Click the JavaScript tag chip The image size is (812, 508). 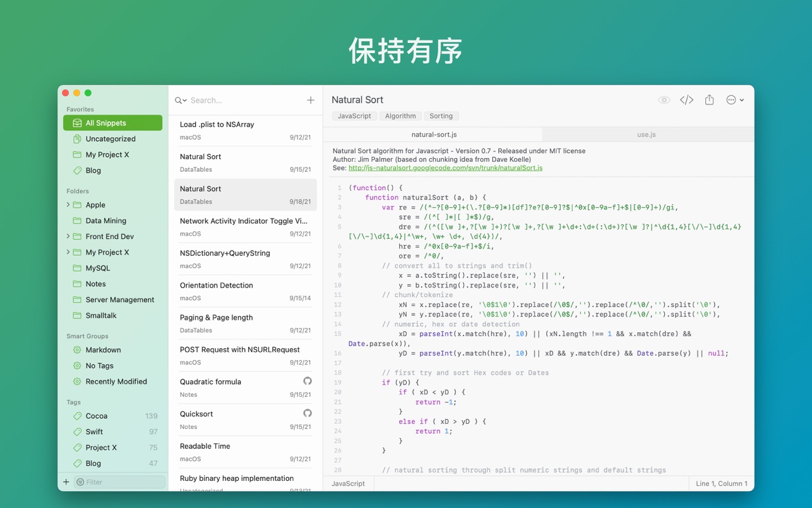point(354,116)
